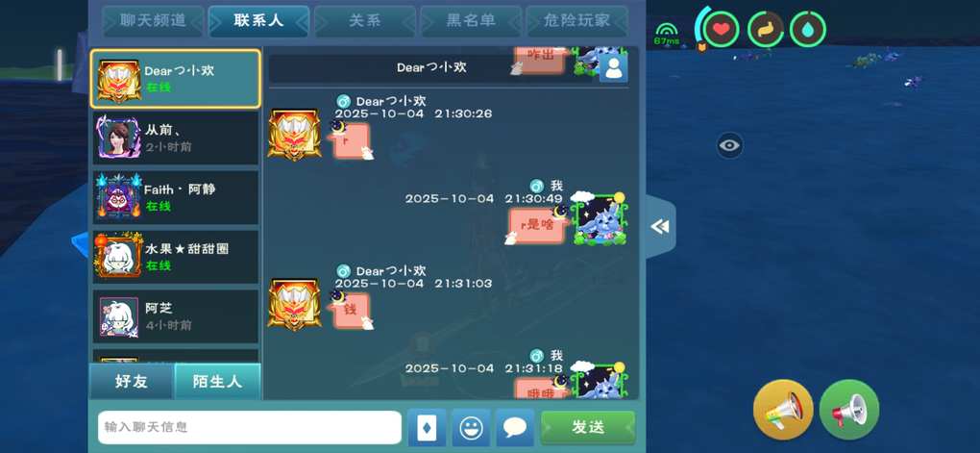Click the water drop thirst status icon
Viewport: 980px width, 453px height.
coord(807,30)
